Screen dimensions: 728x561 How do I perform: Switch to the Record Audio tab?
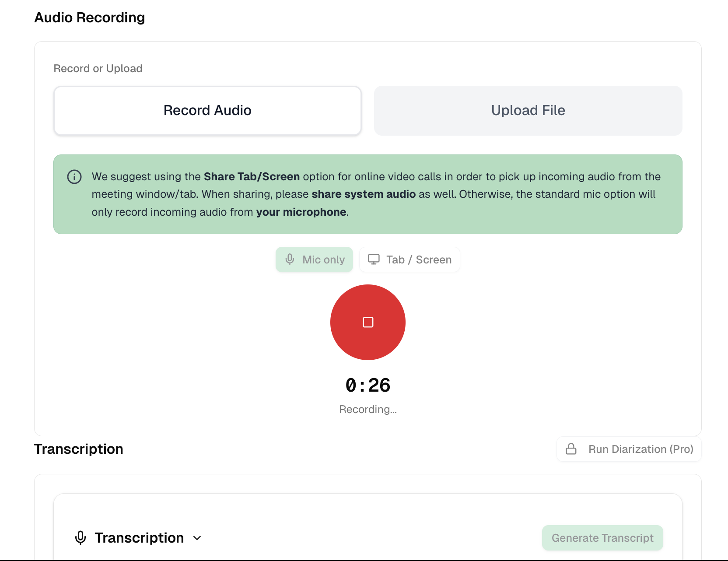(x=207, y=111)
